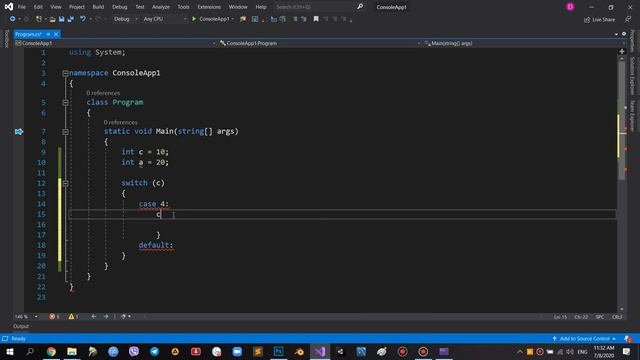
Task: Click the Open File toolbar icon
Action: coord(52,19)
